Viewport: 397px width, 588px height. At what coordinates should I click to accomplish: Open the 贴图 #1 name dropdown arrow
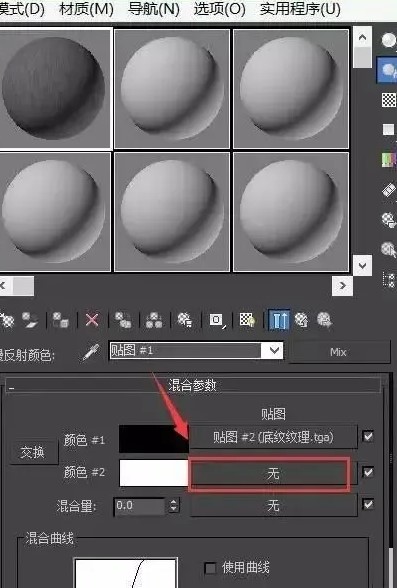click(274, 351)
